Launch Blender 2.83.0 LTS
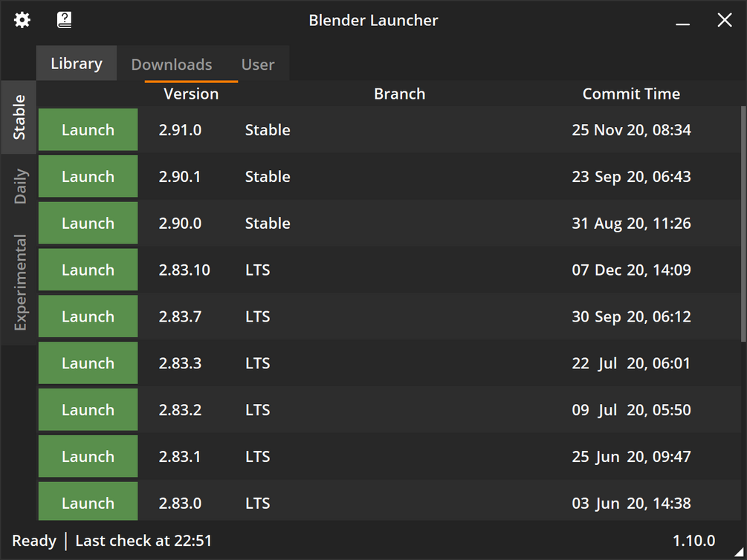747x560 pixels. pyautogui.click(x=88, y=501)
